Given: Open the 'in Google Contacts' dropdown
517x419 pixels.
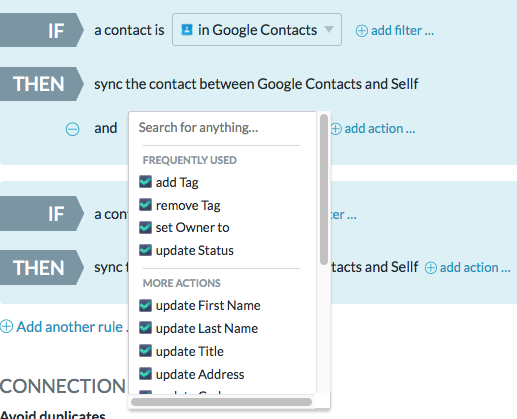Looking at the screenshot, I should point(257,30).
